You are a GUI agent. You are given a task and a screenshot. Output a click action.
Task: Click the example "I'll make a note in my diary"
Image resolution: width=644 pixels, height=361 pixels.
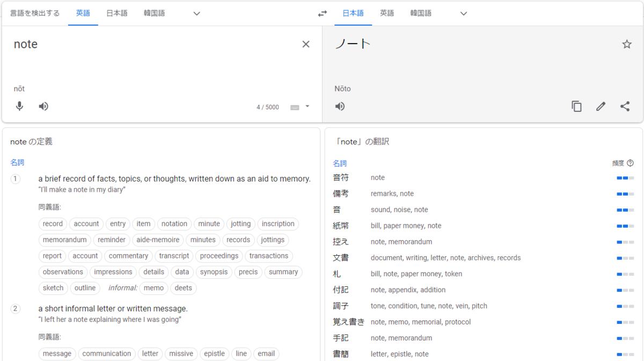82,190
